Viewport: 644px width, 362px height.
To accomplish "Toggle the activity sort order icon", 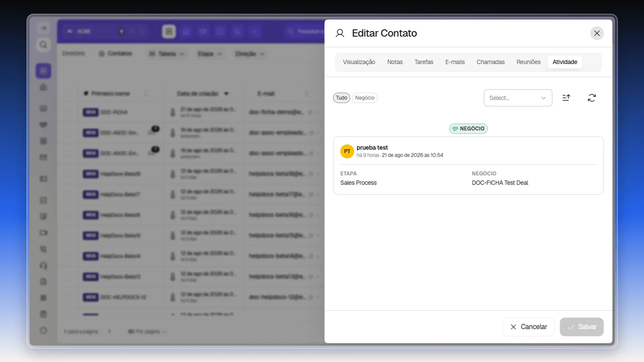I will 566,98.
